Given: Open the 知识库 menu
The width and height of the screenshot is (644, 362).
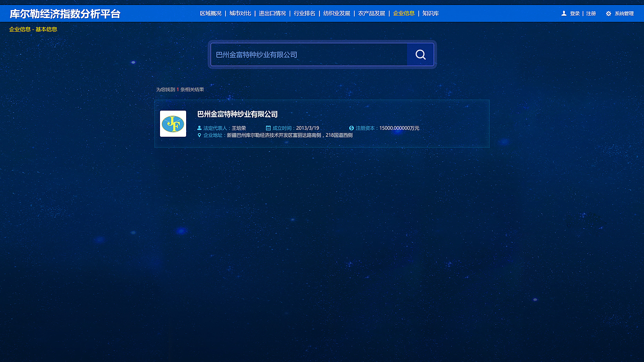Looking at the screenshot, I should 431,14.
